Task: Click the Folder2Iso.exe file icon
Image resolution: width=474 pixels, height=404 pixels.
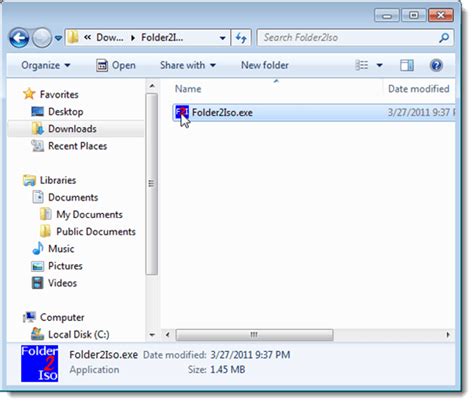Action: (182, 112)
